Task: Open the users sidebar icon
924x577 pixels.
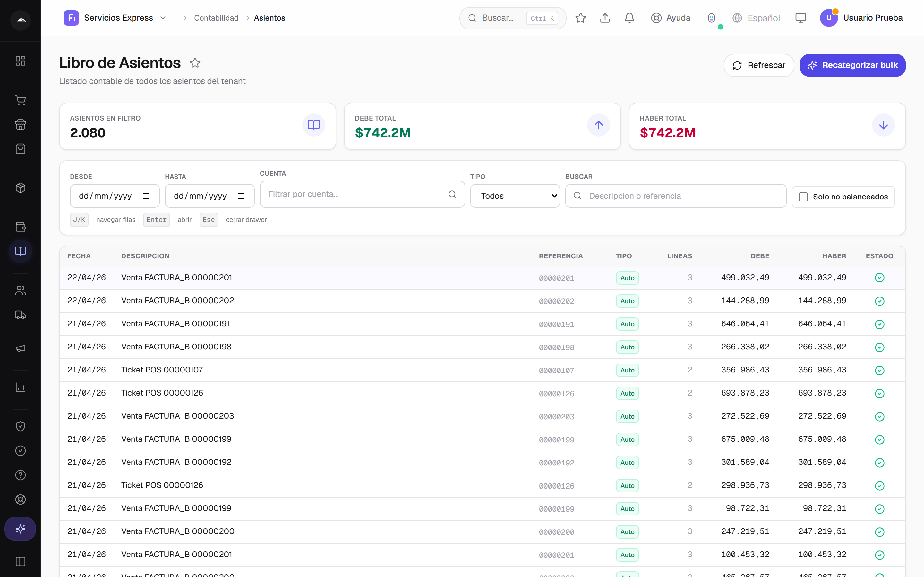Action: click(x=20, y=290)
